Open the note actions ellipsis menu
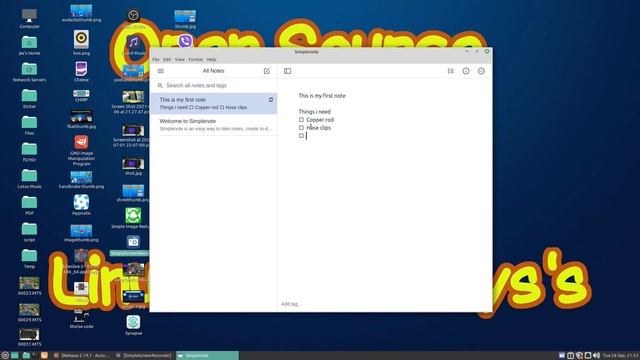The width and height of the screenshot is (640, 360). click(481, 71)
